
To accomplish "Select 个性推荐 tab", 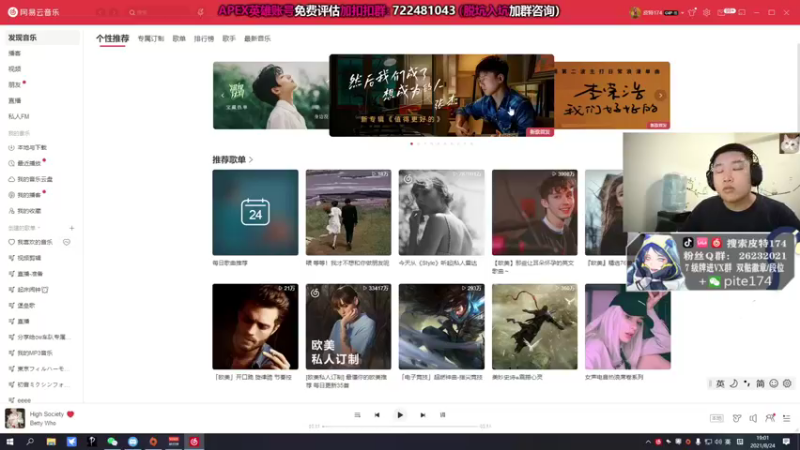I will 112,38.
